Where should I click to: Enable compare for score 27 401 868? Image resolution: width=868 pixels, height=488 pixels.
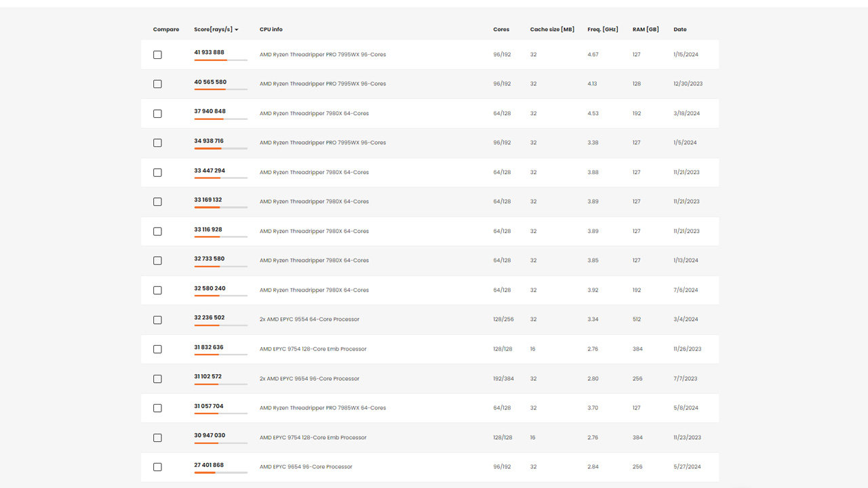click(x=157, y=467)
